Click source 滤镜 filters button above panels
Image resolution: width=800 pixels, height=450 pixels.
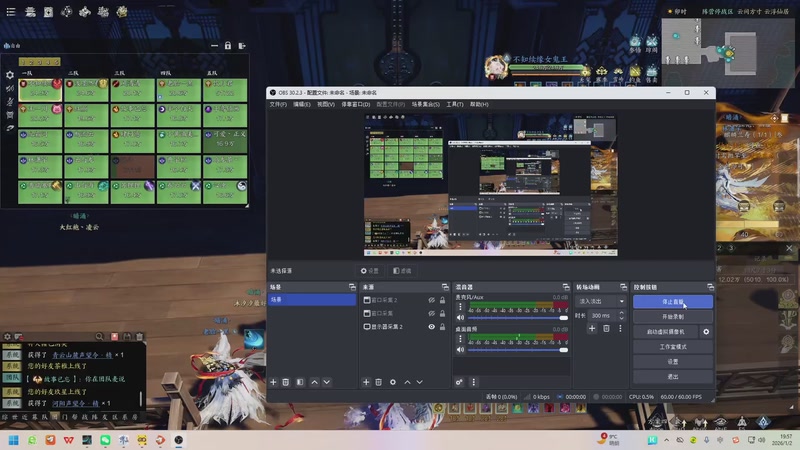[402, 271]
